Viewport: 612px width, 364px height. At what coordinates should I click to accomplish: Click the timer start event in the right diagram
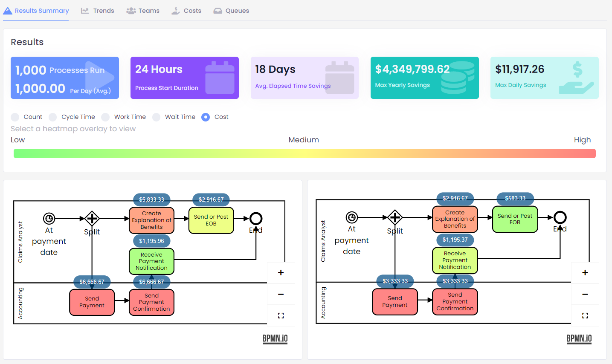(351, 217)
